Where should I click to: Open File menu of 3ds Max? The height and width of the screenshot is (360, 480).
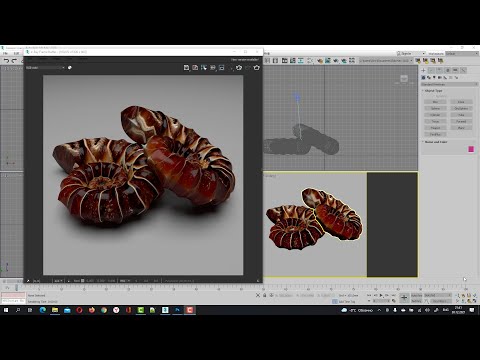point(5,53)
